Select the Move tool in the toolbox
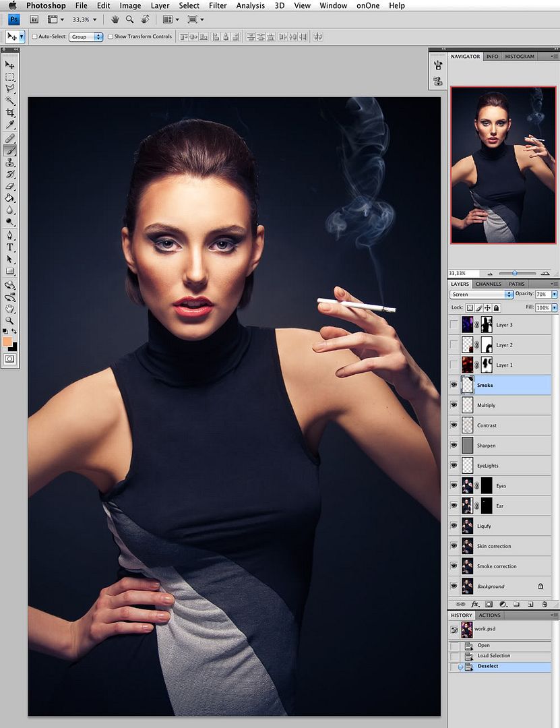The height and width of the screenshot is (728, 560). [x=9, y=65]
